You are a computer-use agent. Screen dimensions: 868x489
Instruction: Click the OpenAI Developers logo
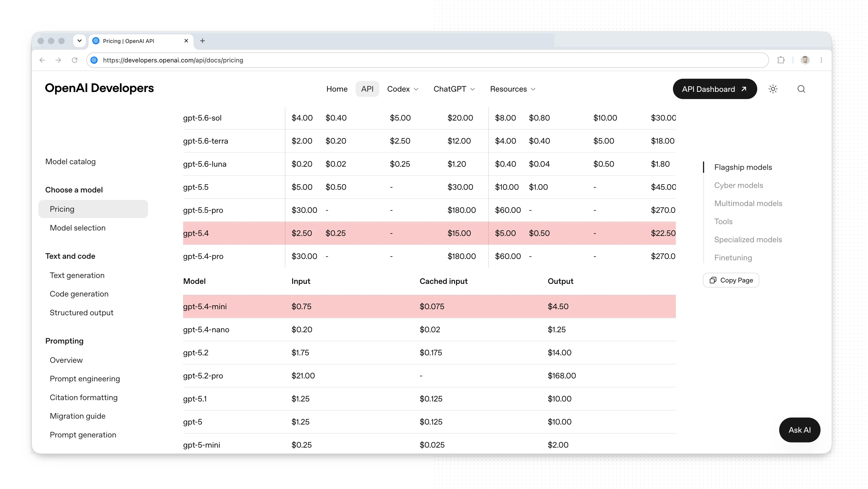[99, 88]
